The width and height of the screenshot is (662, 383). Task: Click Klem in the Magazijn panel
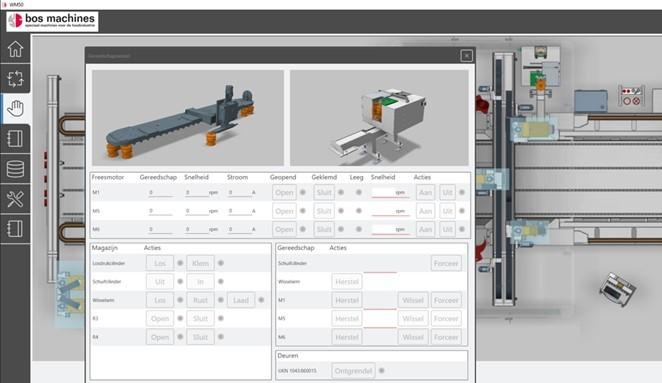click(201, 263)
